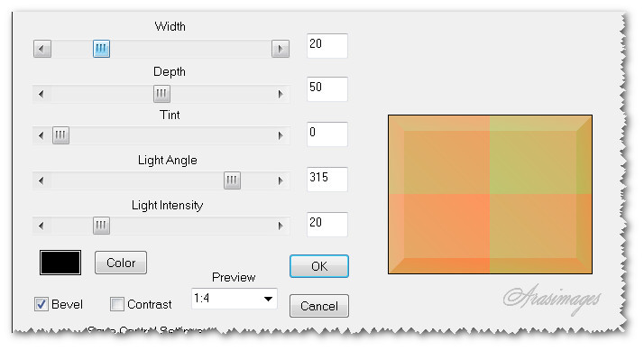
Task: Click the Light Angle value field showing 315
Action: [x=327, y=180]
